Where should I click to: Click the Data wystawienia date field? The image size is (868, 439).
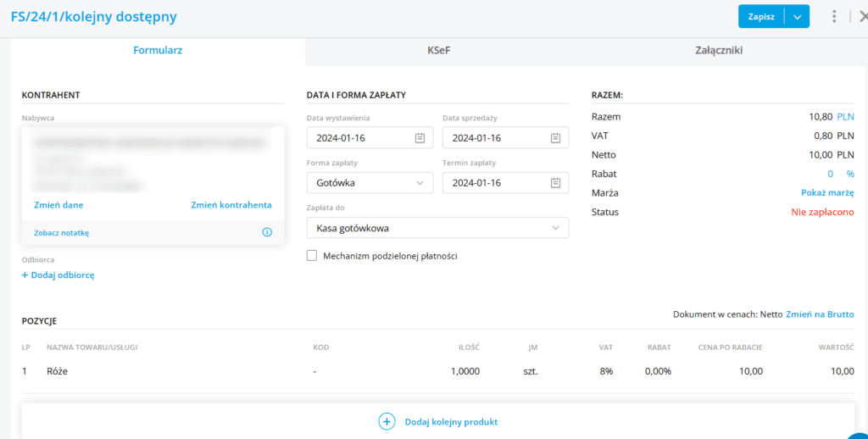click(x=370, y=138)
